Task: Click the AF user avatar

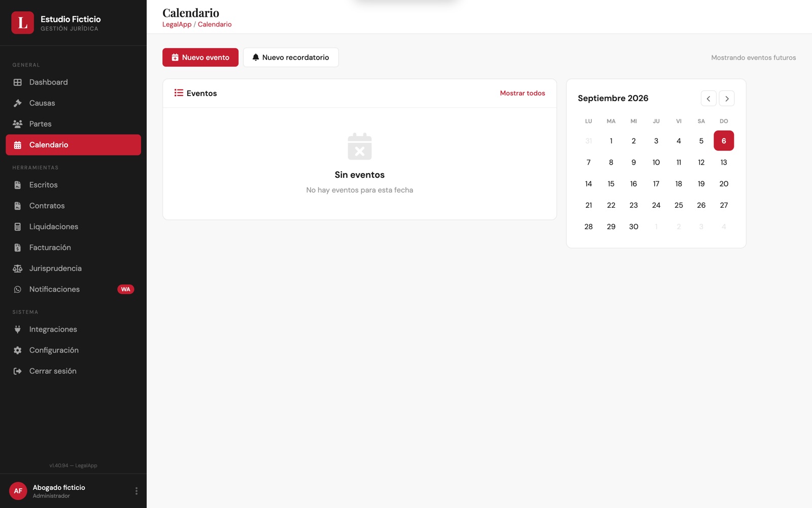Action: [x=18, y=491]
